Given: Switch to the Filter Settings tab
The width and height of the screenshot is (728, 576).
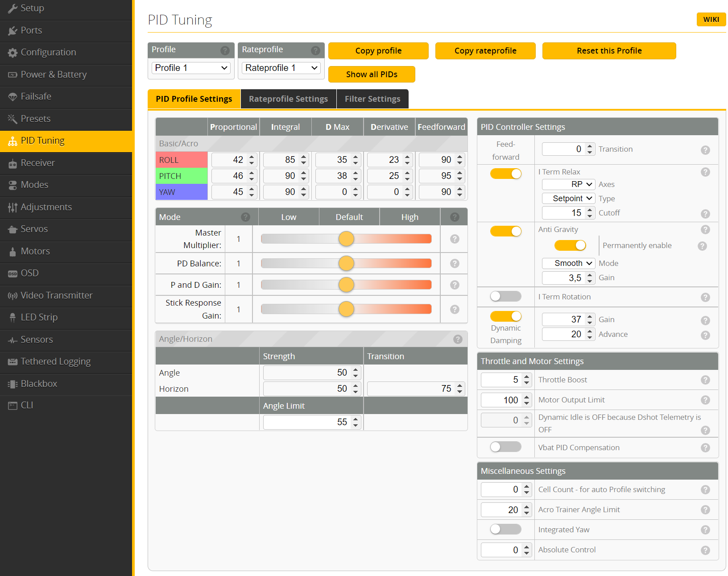Looking at the screenshot, I should point(372,99).
